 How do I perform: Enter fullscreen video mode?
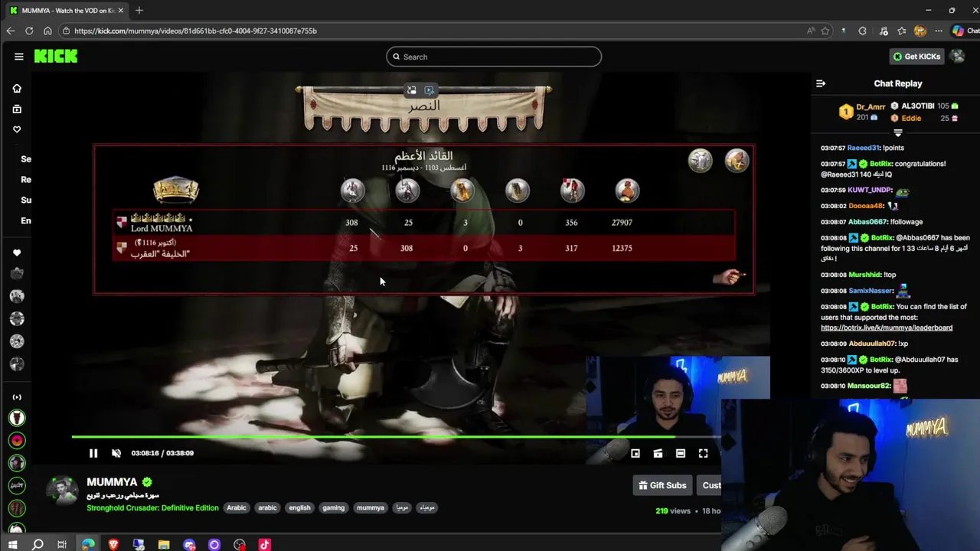[x=703, y=453]
